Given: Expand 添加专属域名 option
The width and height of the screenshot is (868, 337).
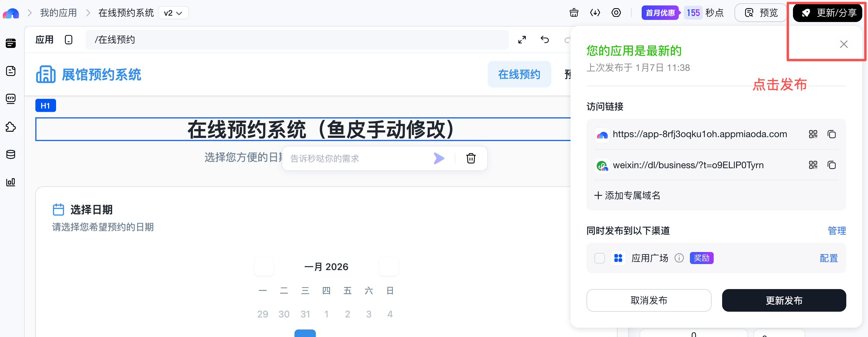Looking at the screenshot, I should 627,195.
